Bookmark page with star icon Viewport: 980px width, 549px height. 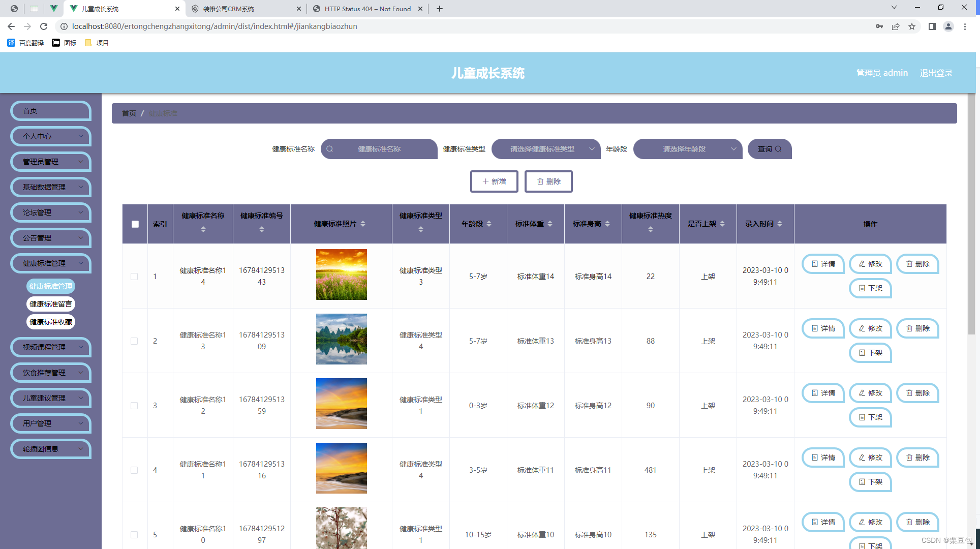pos(912,26)
